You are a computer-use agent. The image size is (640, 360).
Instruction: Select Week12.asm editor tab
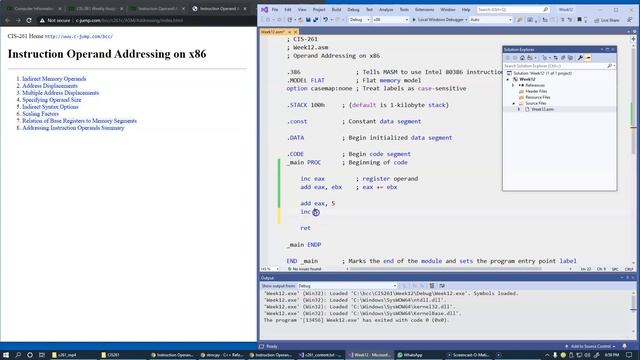[x=273, y=32]
